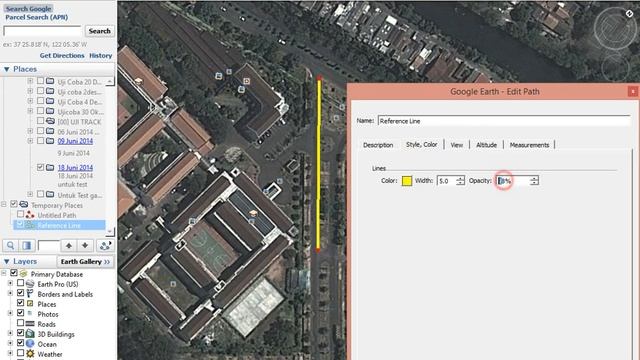640x360 pixels.
Task: Enable the Uji Coba 20 D... checkbox
Action: 40,81
